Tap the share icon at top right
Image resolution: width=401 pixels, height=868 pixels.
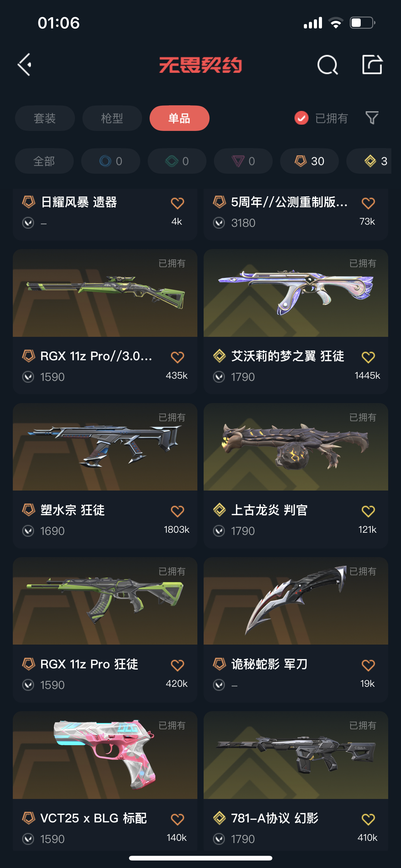pos(372,64)
